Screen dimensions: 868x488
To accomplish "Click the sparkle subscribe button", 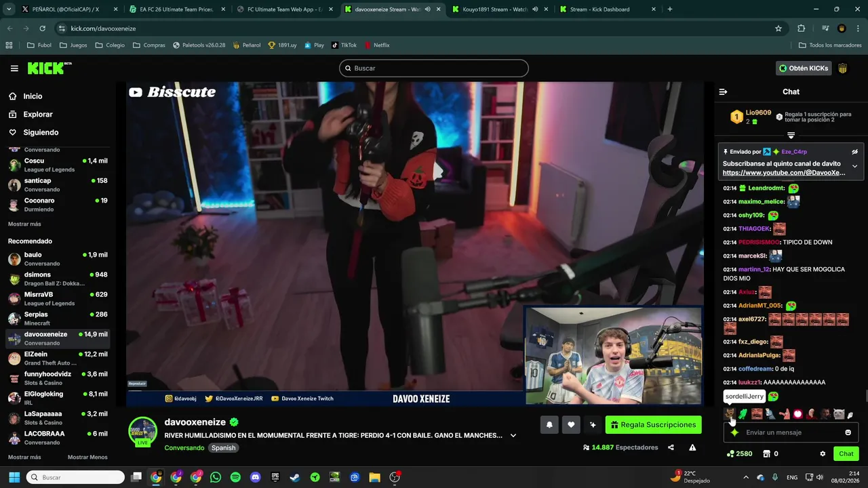I will pyautogui.click(x=593, y=425).
